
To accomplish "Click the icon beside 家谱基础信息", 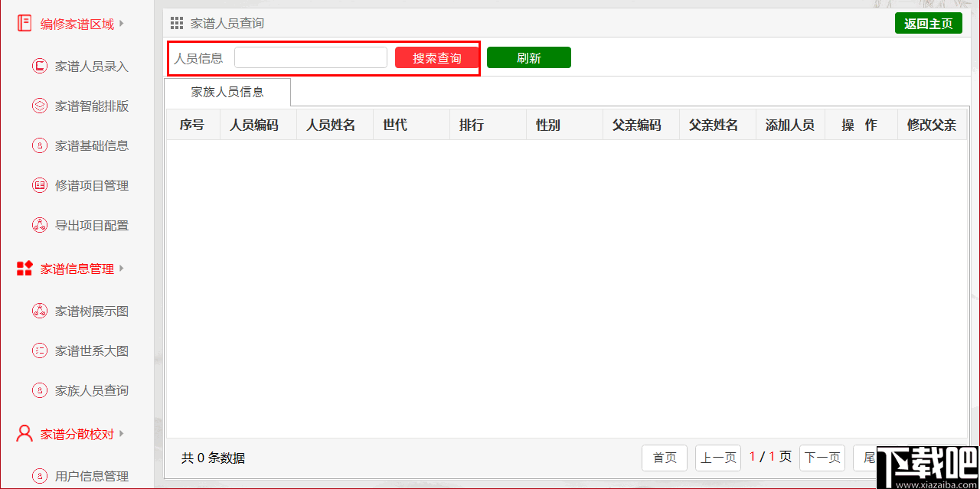I will coord(40,145).
